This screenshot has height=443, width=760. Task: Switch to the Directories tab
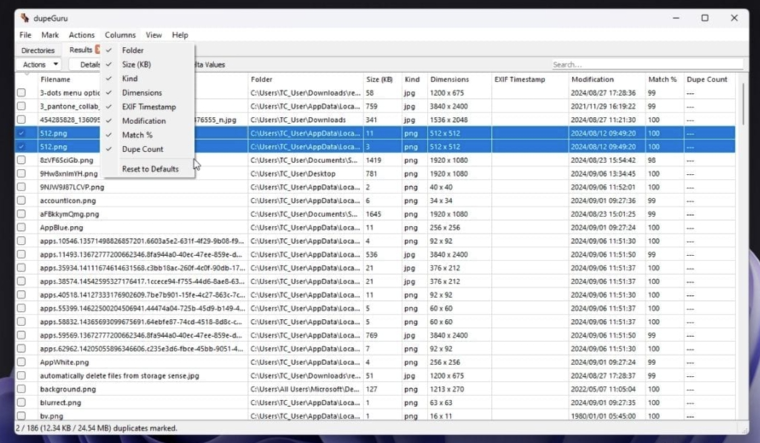click(x=38, y=50)
